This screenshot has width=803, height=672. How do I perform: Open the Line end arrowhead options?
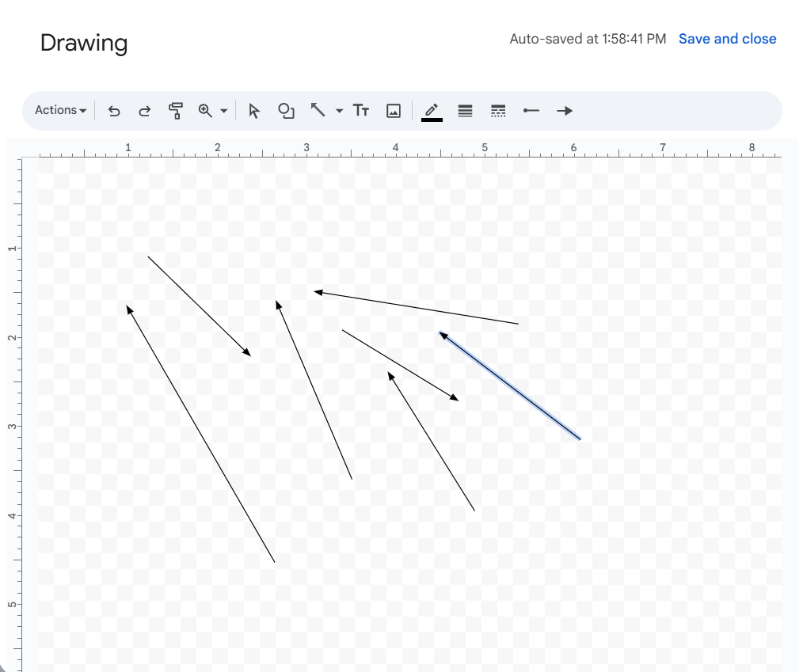565,111
